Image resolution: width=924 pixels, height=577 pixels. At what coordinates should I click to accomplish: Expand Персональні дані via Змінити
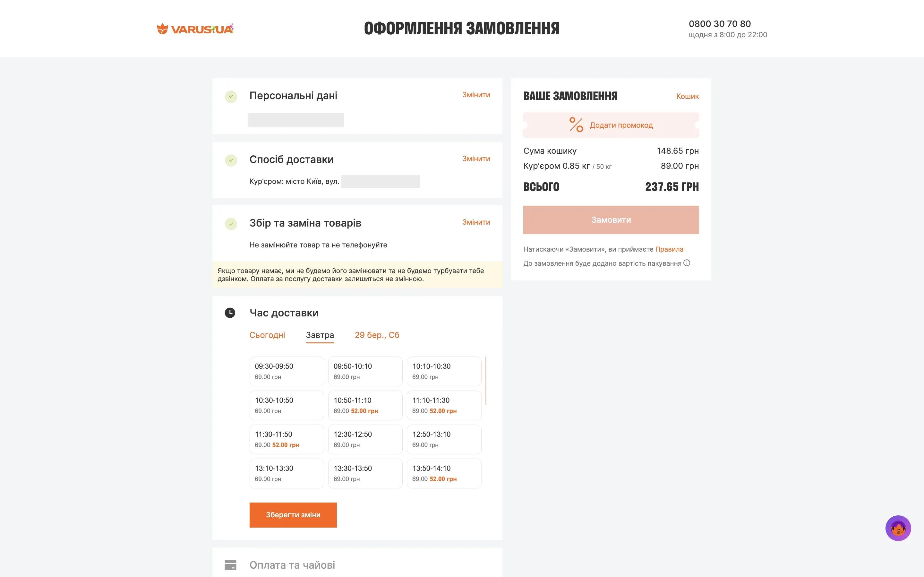click(476, 95)
